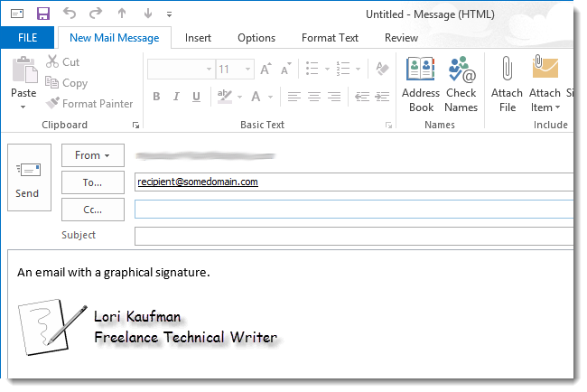Click in the Cc input field
The image size is (587, 392).
(354, 210)
